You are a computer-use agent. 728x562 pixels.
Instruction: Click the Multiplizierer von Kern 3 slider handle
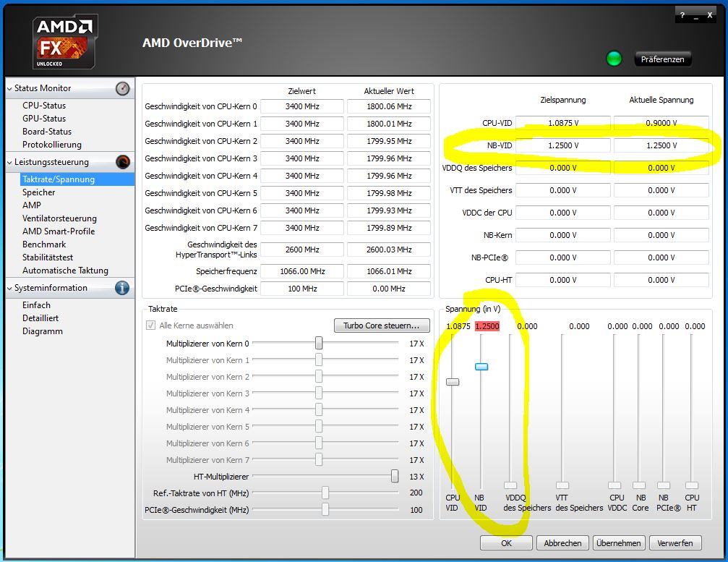coord(319,393)
